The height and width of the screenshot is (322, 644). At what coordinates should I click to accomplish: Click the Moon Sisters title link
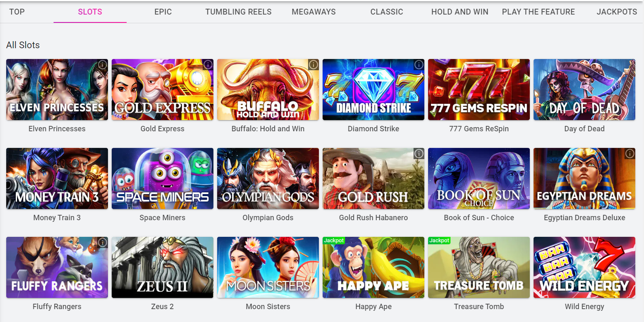[268, 307]
